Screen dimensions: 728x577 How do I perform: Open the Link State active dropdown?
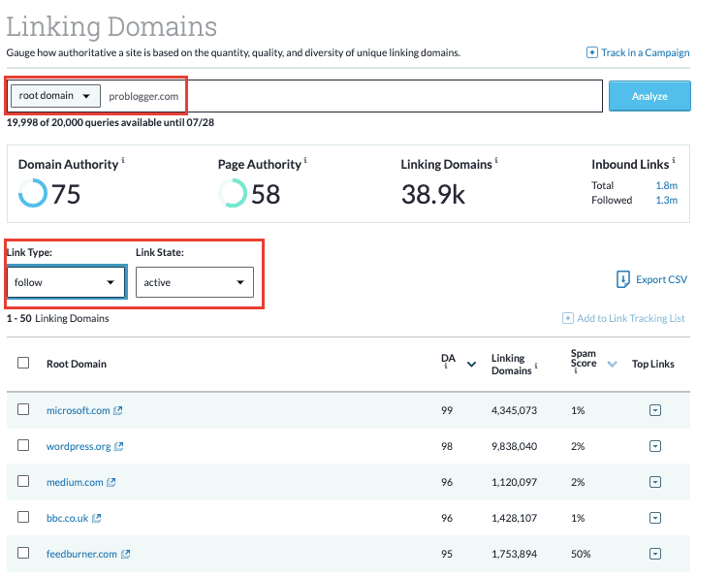pos(194,282)
